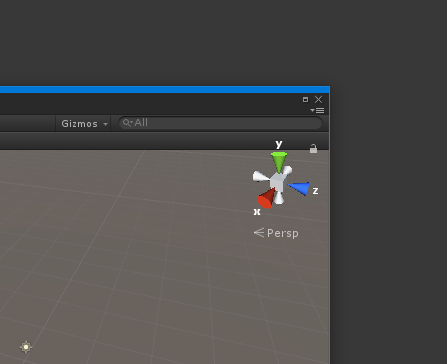The height and width of the screenshot is (364, 447).
Task: Click the blue Z axis cone
Action: [x=299, y=188]
